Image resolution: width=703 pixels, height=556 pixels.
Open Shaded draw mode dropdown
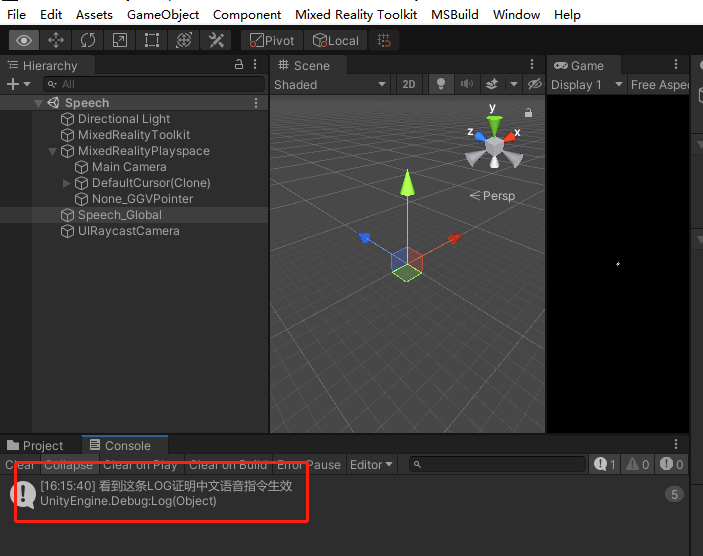(x=330, y=84)
